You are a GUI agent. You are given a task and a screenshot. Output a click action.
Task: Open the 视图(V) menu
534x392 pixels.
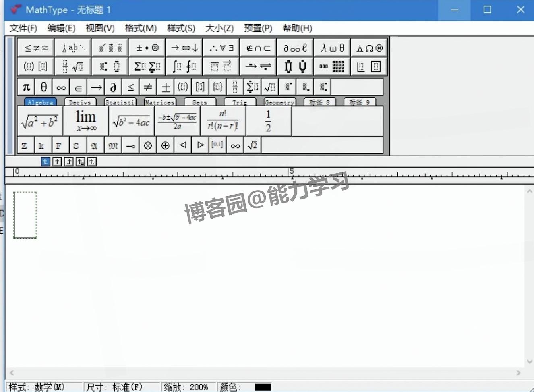(x=100, y=28)
